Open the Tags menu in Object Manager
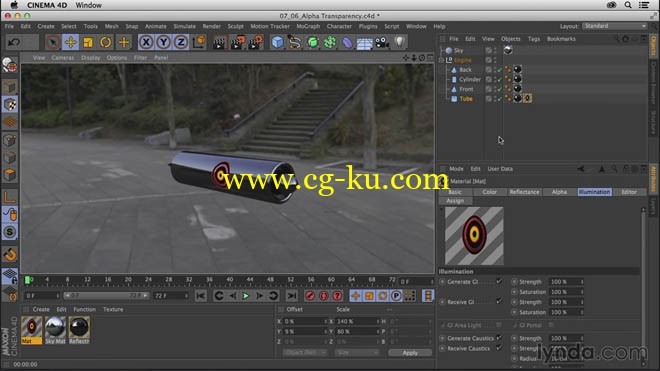The height and width of the screenshot is (371, 660). pos(534,39)
